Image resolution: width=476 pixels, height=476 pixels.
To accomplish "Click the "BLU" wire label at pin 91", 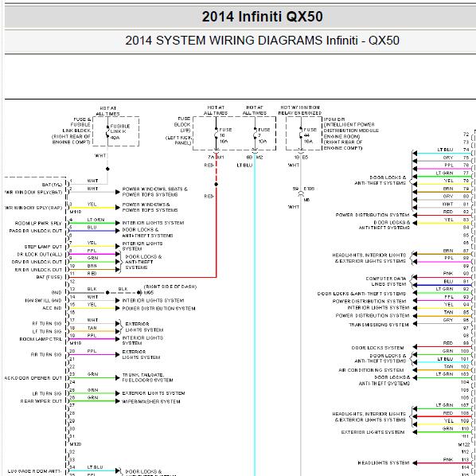I will click(x=448, y=282).
